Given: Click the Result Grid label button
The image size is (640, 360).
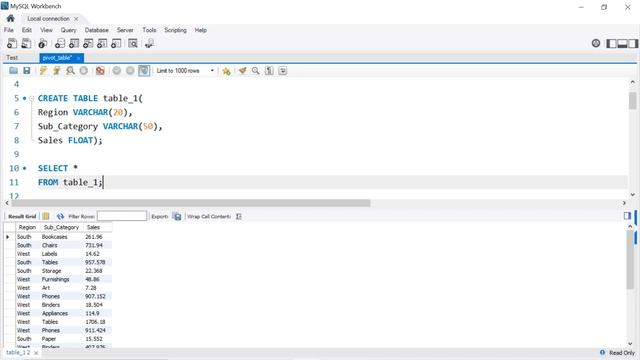Looking at the screenshot, I should [22, 216].
